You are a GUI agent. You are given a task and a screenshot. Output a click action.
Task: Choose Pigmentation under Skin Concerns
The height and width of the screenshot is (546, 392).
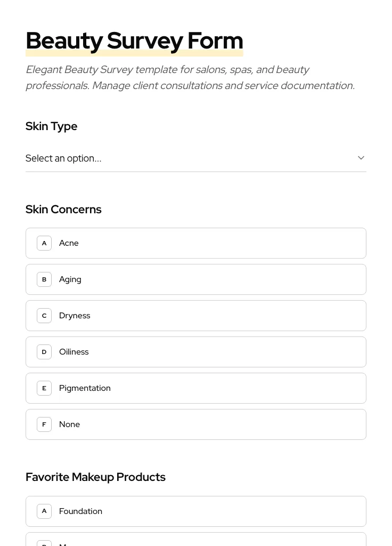[196, 388]
